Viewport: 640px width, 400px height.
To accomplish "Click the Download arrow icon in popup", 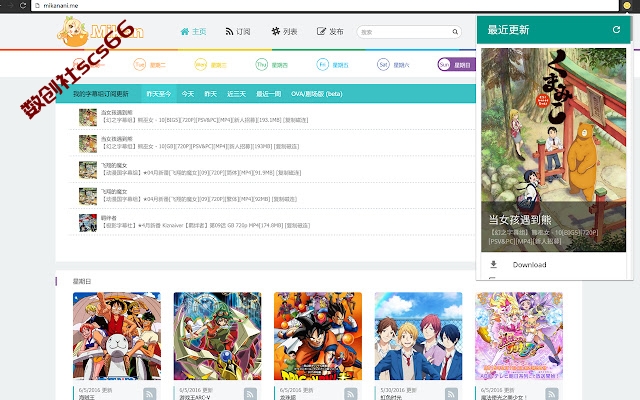I will pyautogui.click(x=493, y=264).
